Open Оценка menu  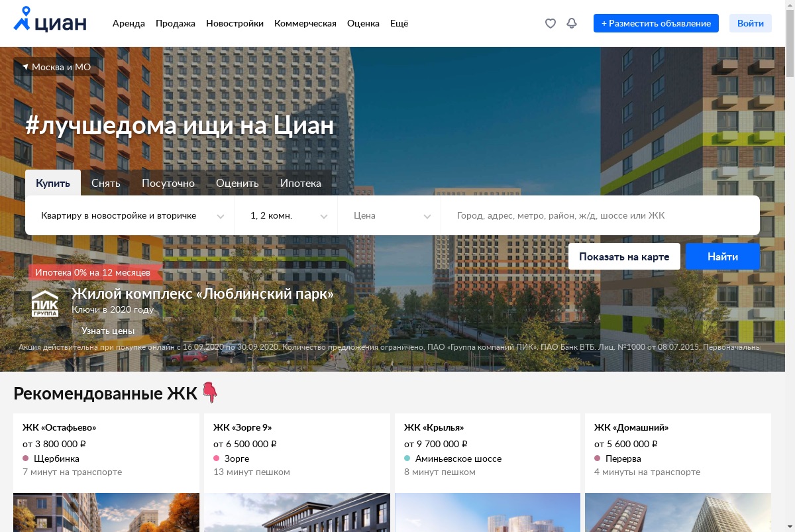click(x=363, y=23)
